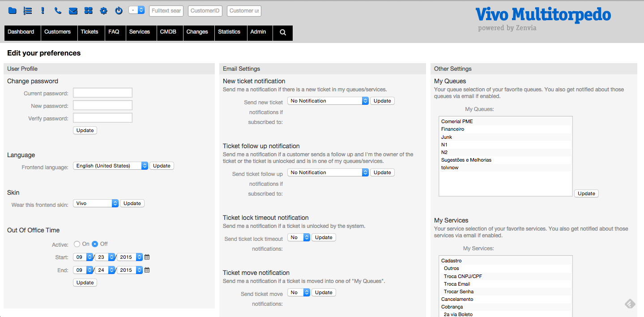
Task: Open the email envelope icon
Action: point(73,11)
